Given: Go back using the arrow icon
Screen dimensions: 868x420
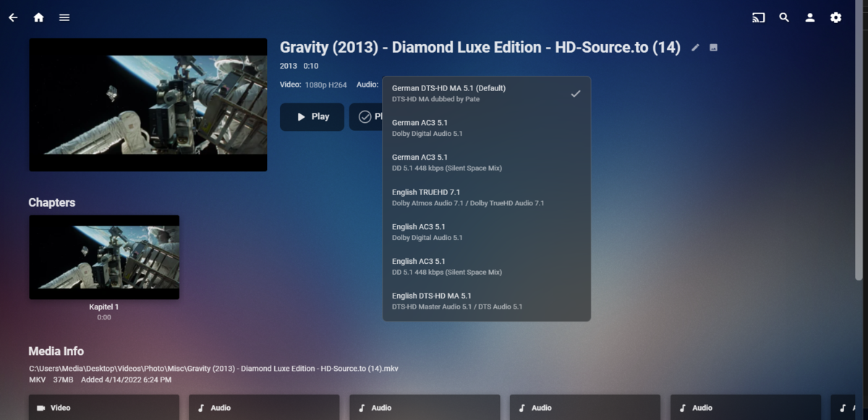Looking at the screenshot, I should click(x=13, y=17).
